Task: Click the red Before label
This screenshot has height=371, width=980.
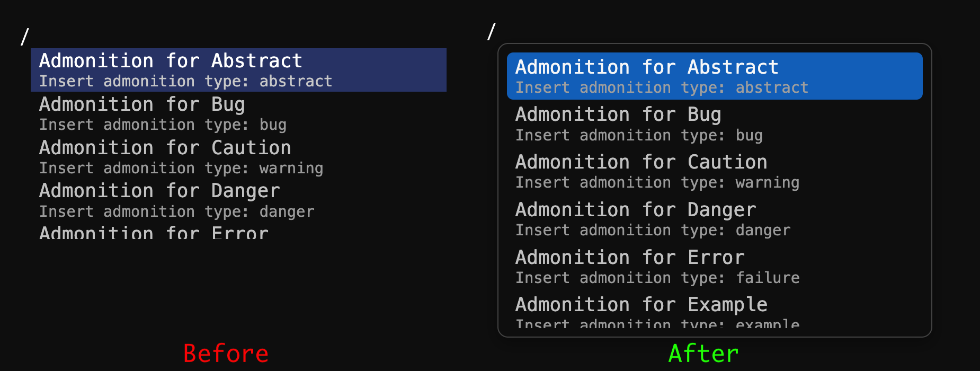Action: tap(226, 354)
